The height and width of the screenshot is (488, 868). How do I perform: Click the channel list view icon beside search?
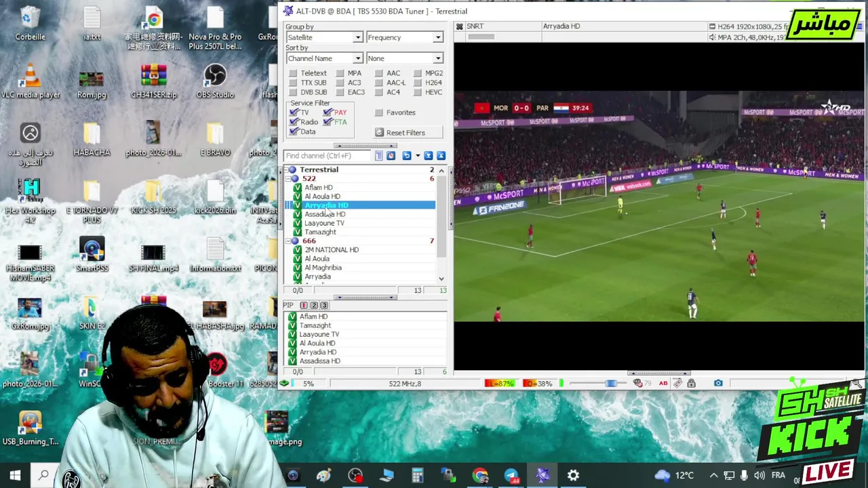click(379, 156)
